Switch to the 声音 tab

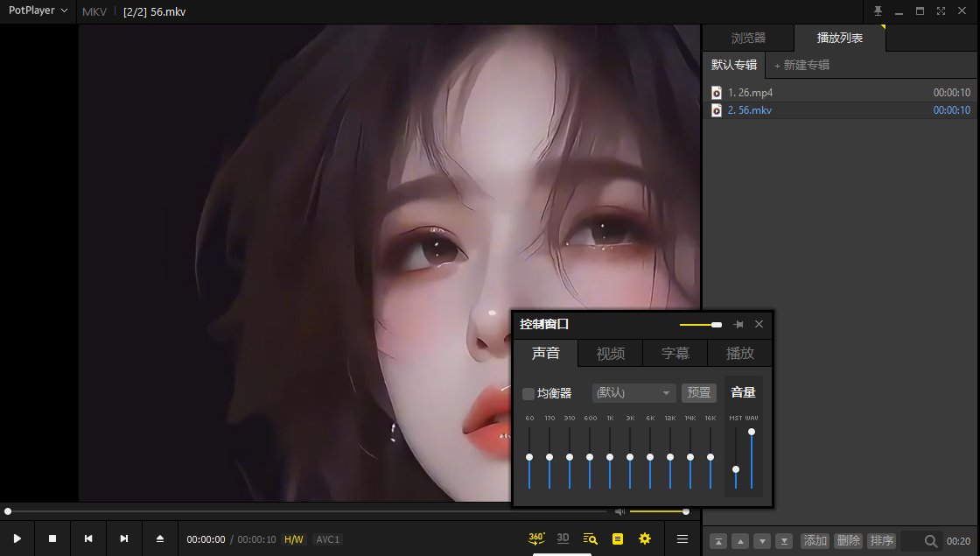click(x=546, y=354)
